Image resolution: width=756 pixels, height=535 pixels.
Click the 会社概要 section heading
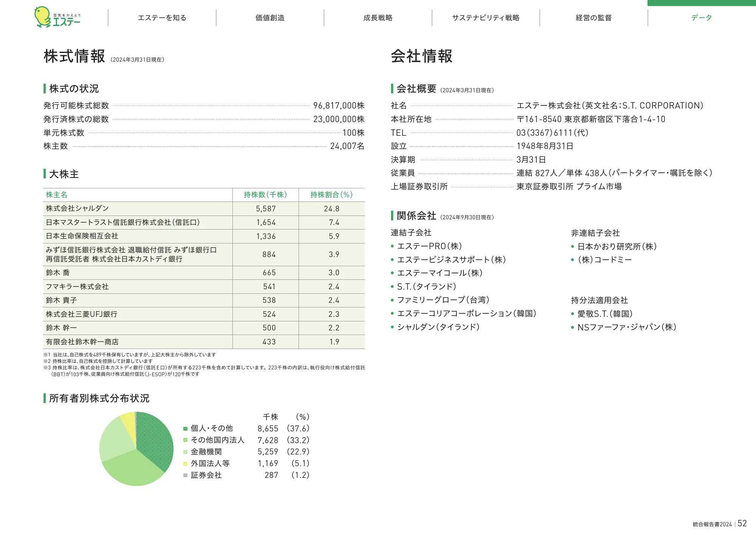click(x=417, y=88)
